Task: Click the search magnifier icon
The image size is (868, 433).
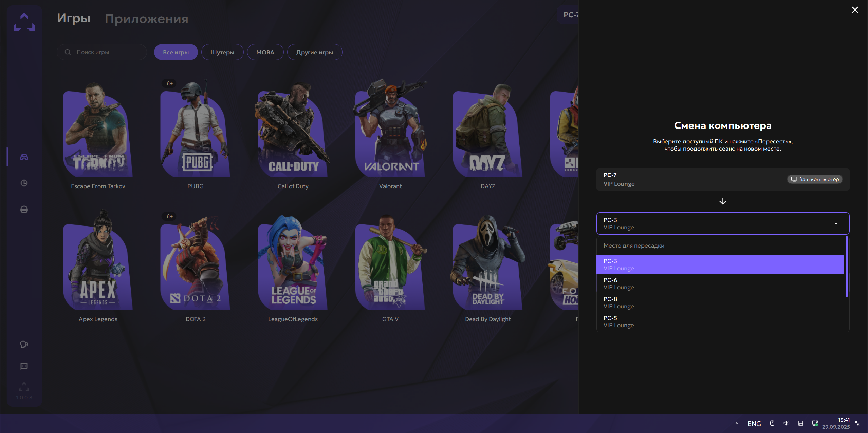Action: [68, 52]
